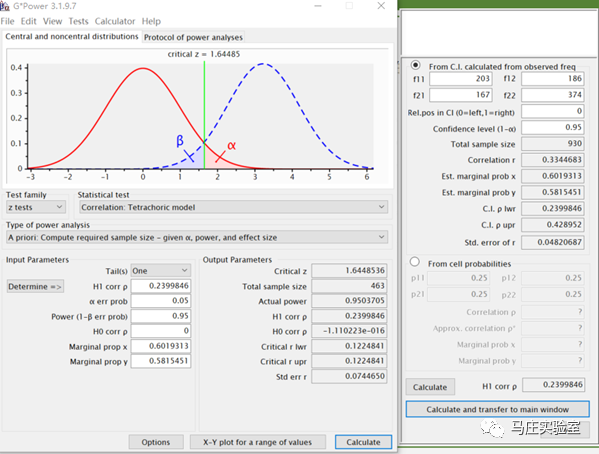The width and height of the screenshot is (599, 454).
Task: Close the G*Power window
Action: (x=381, y=6)
